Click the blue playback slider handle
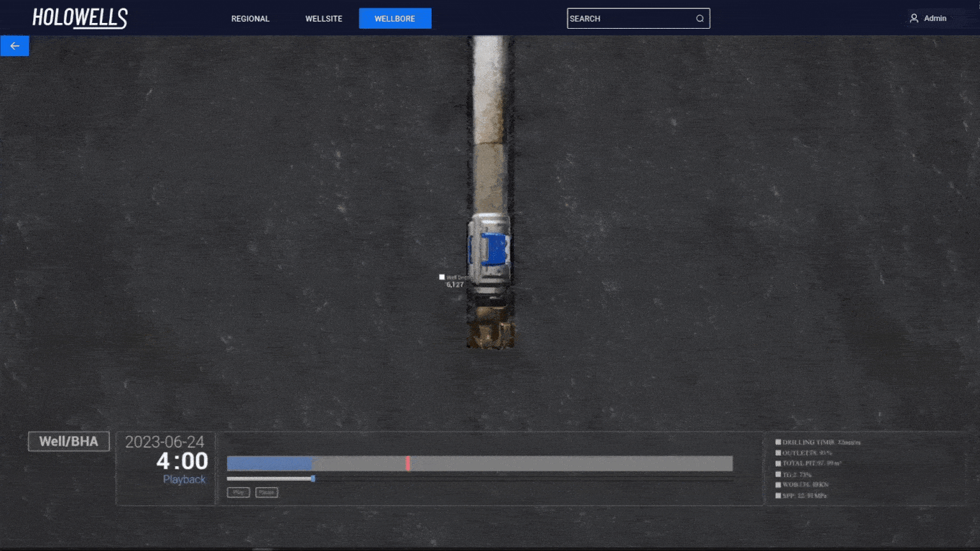This screenshot has height=551, width=980. (313, 478)
